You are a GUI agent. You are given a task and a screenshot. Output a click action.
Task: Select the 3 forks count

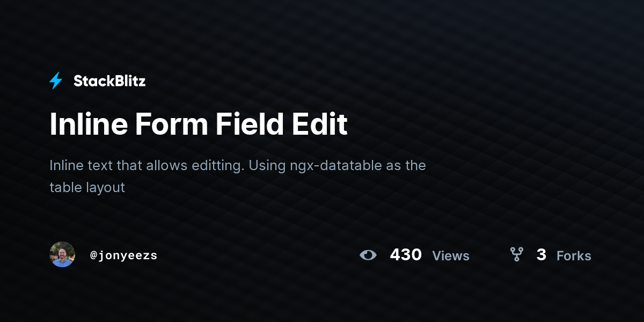coord(541,255)
